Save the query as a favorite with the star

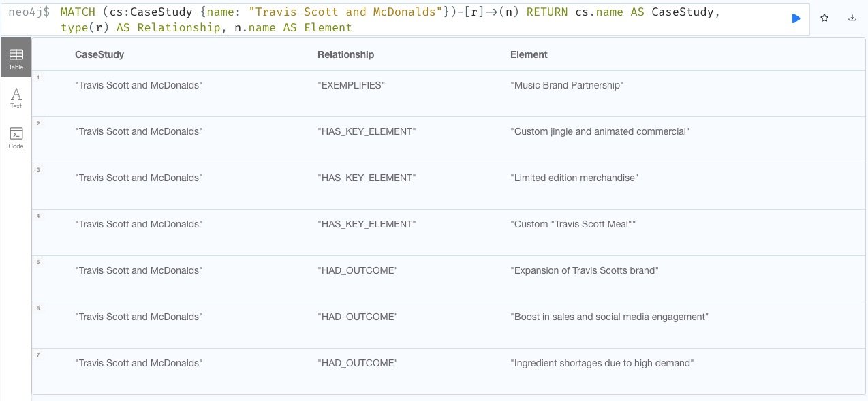pyautogui.click(x=824, y=18)
